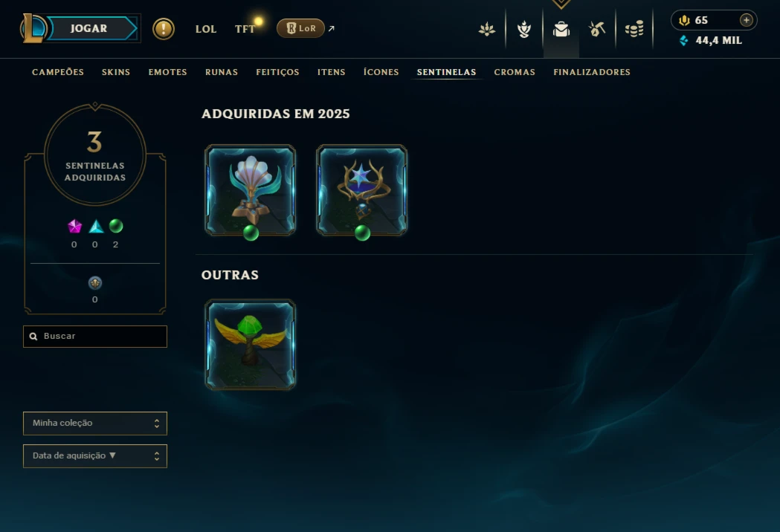Click the blue triangle rarity filter
Viewport: 780px width, 532px height.
coord(95,226)
